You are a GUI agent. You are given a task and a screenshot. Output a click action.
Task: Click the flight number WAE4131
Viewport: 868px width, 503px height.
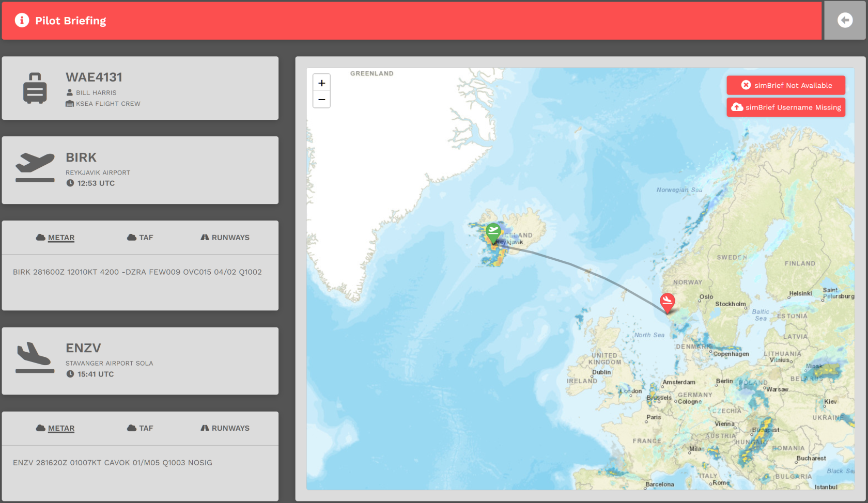94,77
